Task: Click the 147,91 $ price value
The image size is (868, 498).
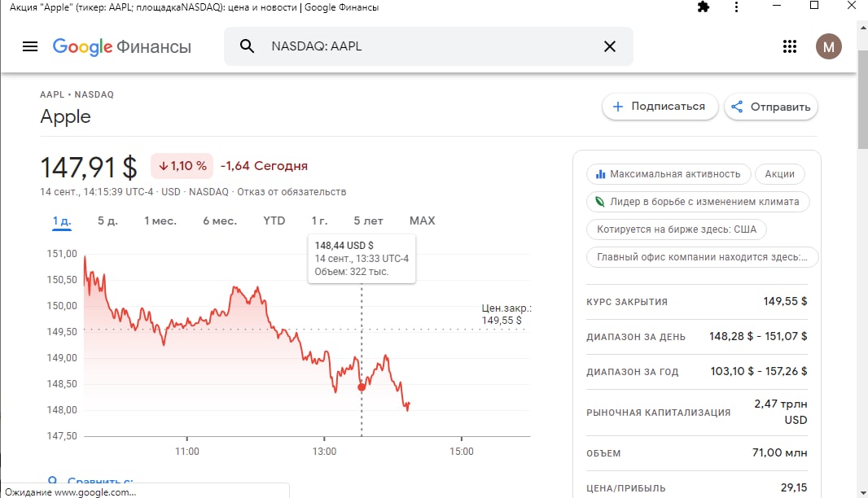Action: tap(89, 167)
